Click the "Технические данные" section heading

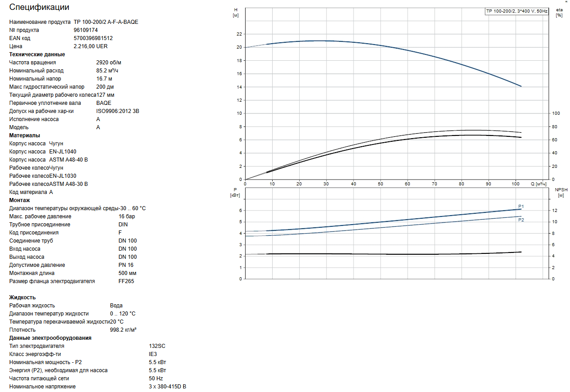coord(37,54)
